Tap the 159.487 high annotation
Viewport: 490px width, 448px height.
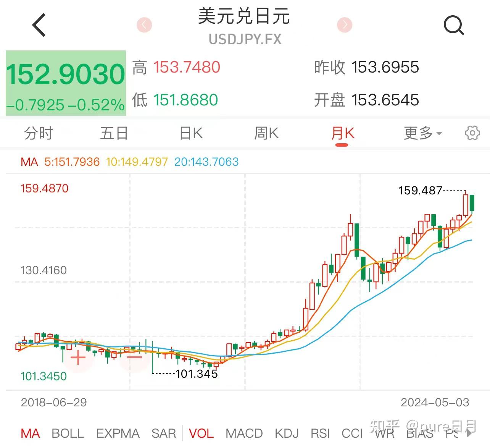[420, 190]
